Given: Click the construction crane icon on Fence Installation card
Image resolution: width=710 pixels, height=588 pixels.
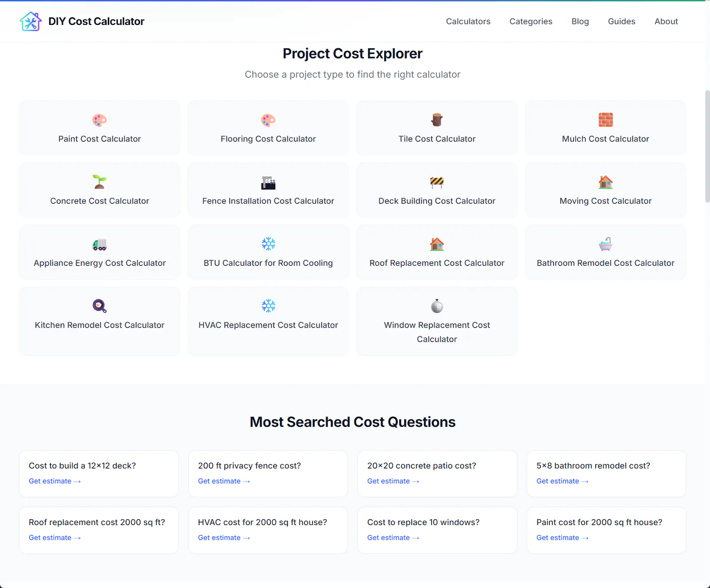Looking at the screenshot, I should coord(268,182).
